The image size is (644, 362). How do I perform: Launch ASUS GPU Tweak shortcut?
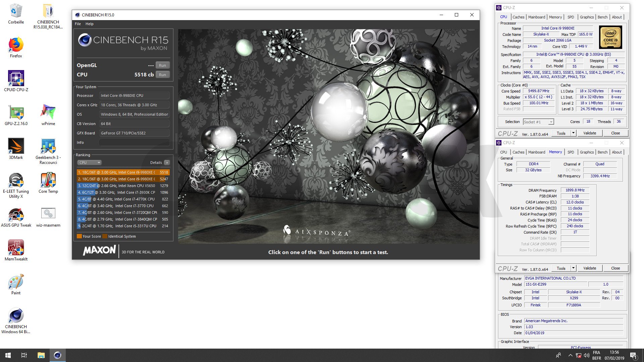[x=16, y=217]
